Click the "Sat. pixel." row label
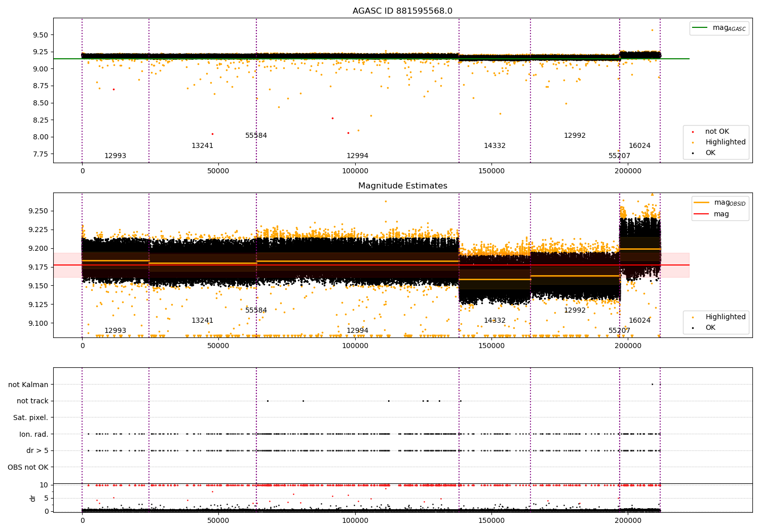This screenshot has height=532, width=760. coord(31,417)
